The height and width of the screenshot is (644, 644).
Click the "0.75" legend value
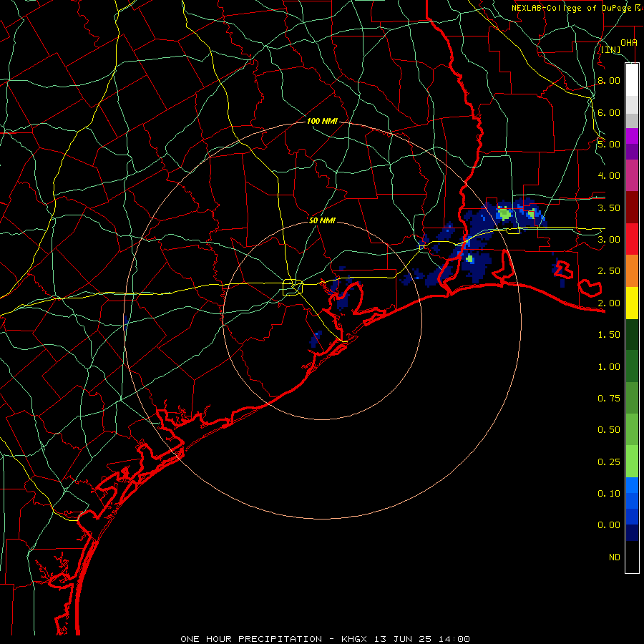click(609, 398)
